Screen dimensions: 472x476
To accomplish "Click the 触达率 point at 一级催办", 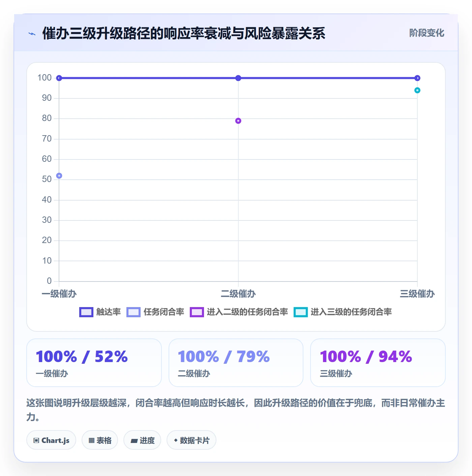I will click(59, 78).
